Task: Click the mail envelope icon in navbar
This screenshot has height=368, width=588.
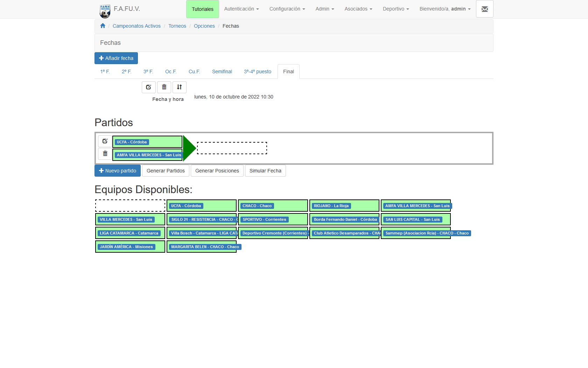Action: click(484, 9)
